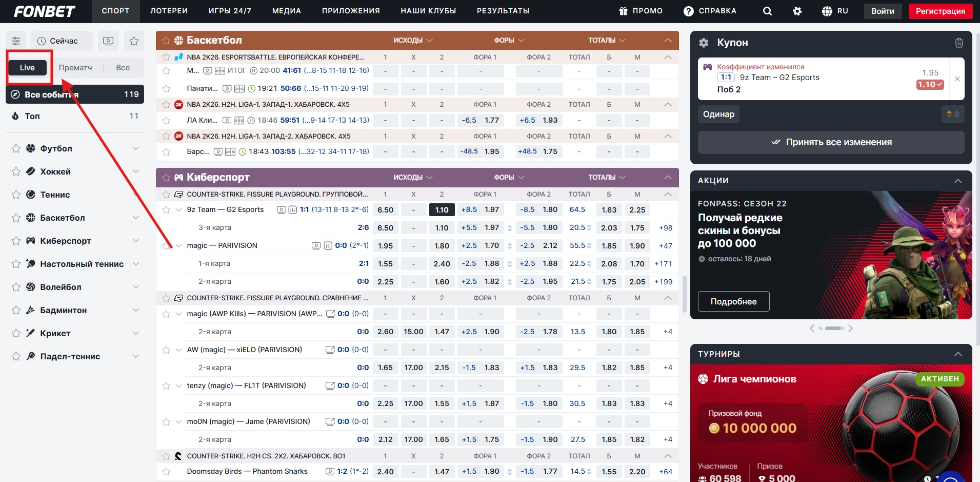Open video icon for Барс... basketball match

(218, 151)
